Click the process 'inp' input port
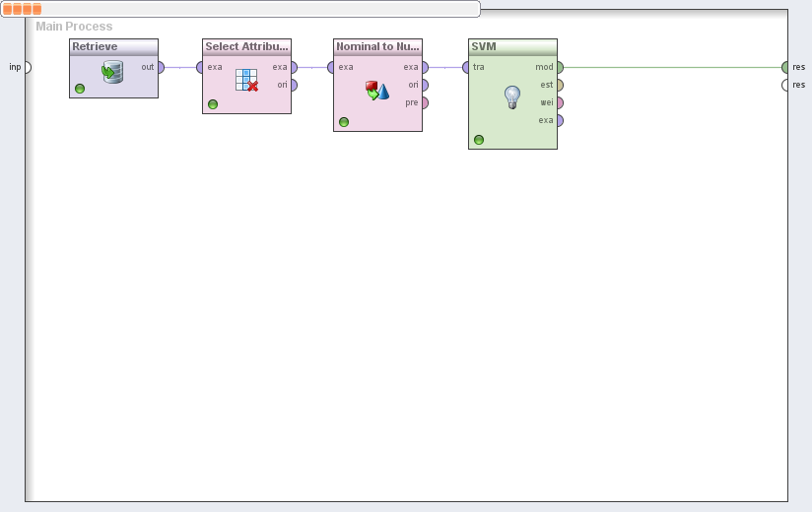 click(x=28, y=67)
